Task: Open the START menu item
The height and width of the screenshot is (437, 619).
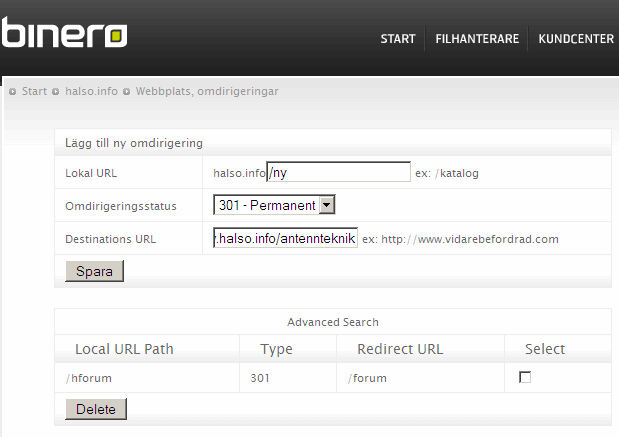Action: coord(398,39)
